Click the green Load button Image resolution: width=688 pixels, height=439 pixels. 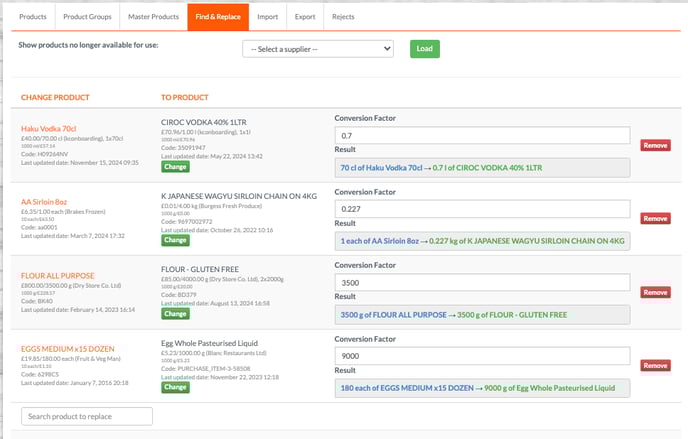(425, 49)
